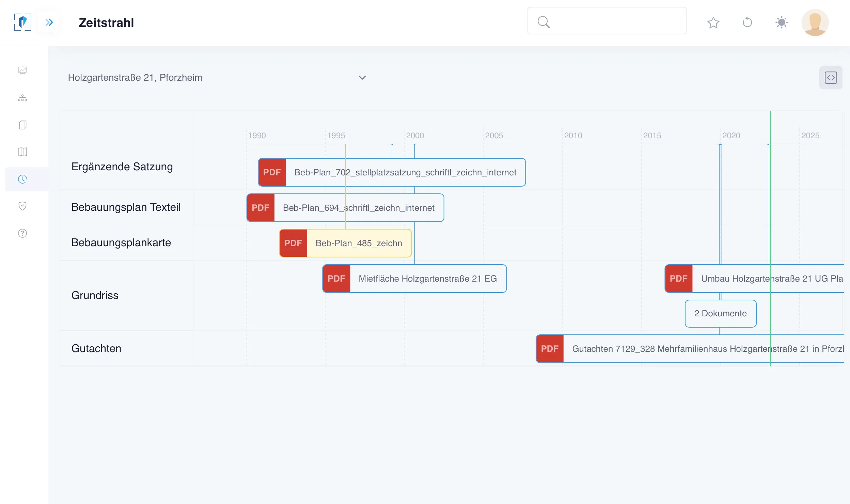
Task: Click the embed code button
Action: coord(831,78)
